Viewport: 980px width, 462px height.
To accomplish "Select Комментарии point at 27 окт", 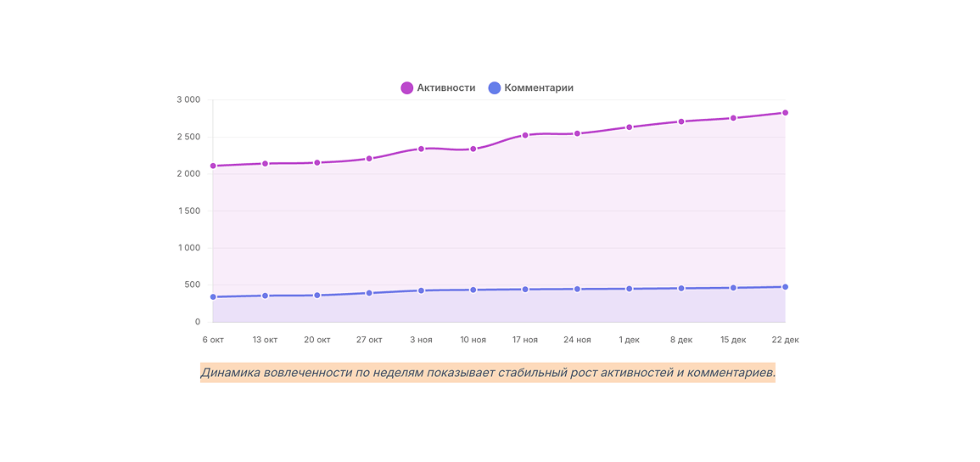I will 369,293.
